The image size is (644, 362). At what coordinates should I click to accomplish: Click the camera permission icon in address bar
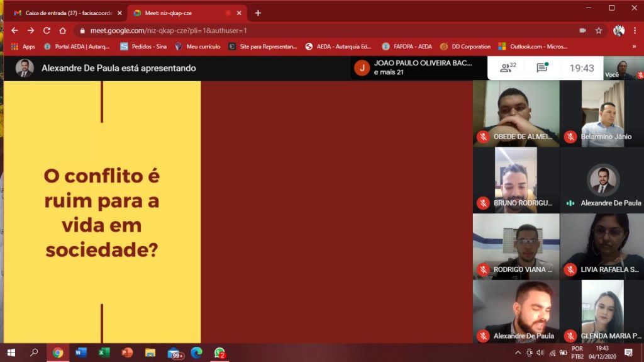pyautogui.click(x=582, y=30)
